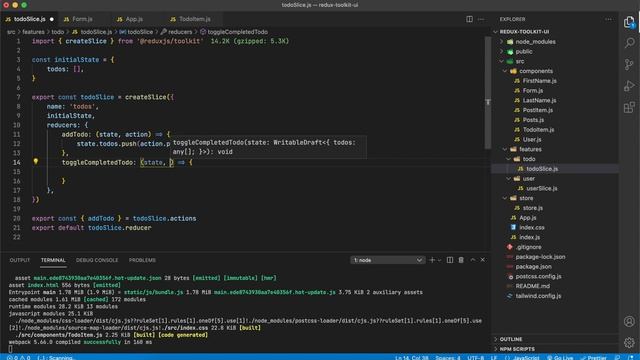Click the Go Live status bar button
Image resolution: width=640 pixels, height=360 pixels.
560,358
